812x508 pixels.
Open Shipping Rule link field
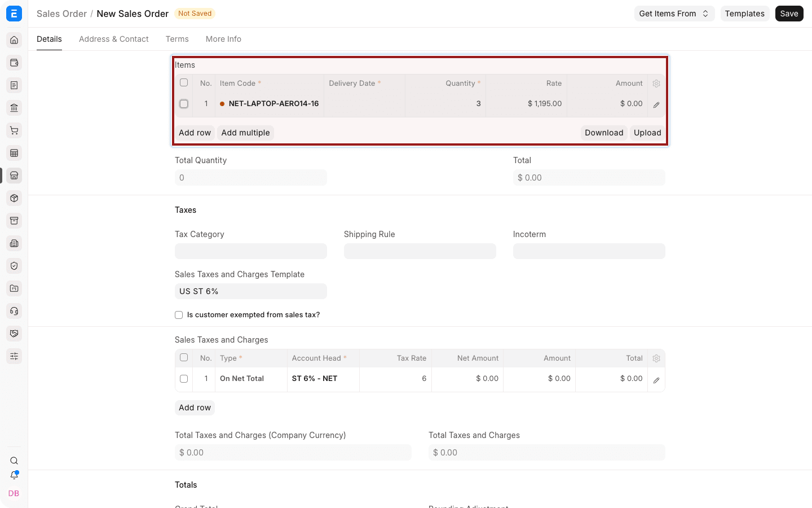(420, 251)
